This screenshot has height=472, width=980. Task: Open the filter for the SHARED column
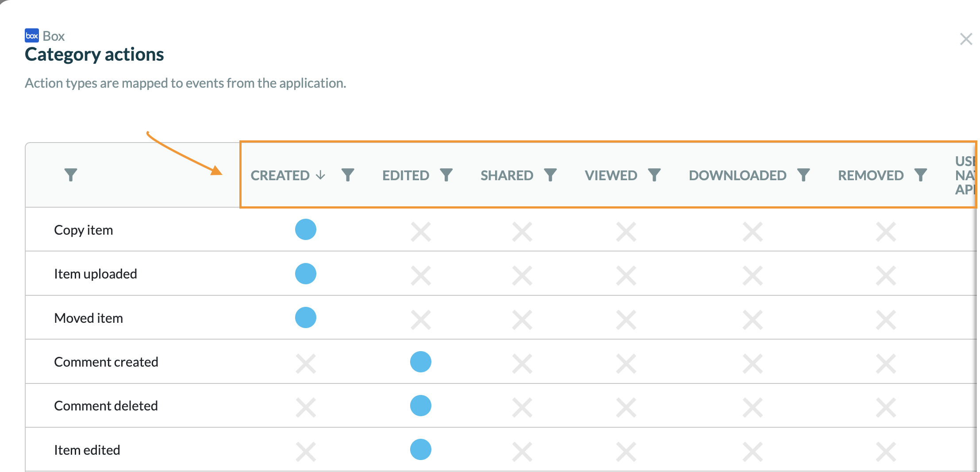(550, 175)
